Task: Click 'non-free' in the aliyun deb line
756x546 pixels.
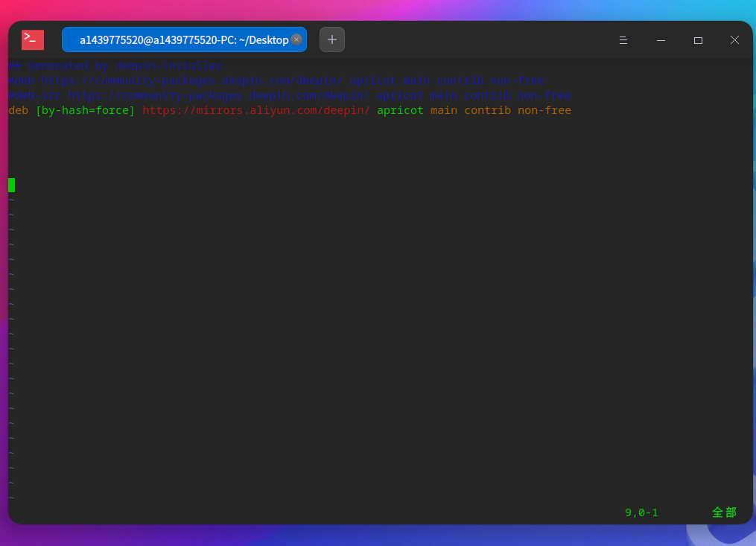Action: [x=544, y=110]
